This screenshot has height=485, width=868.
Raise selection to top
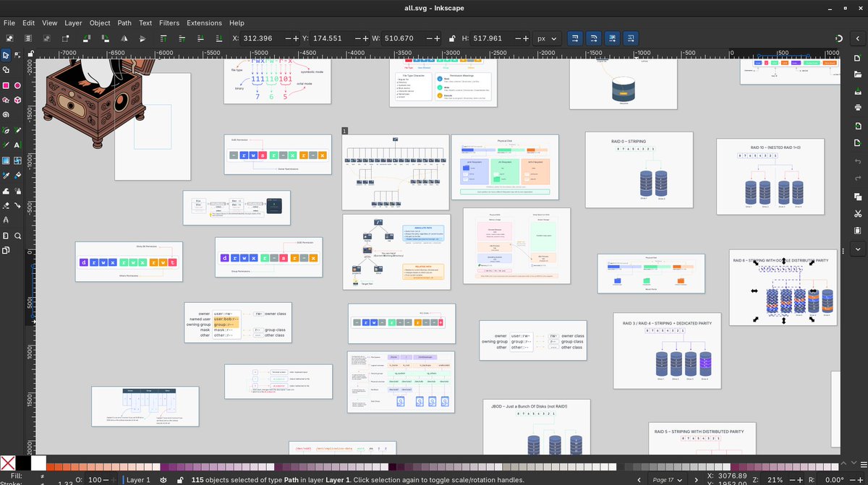164,38
